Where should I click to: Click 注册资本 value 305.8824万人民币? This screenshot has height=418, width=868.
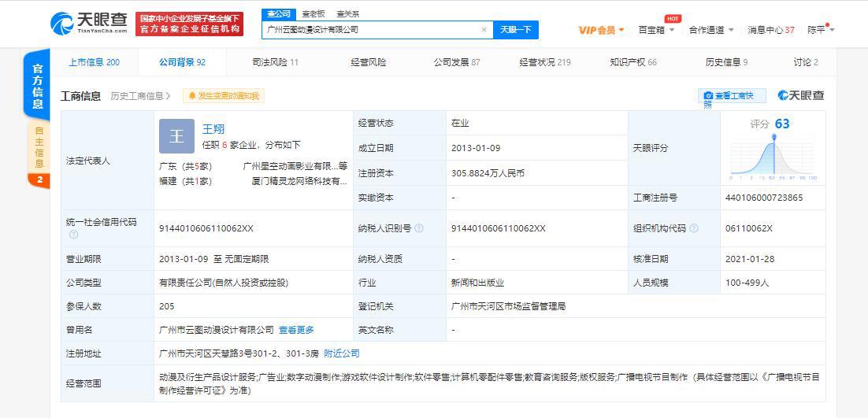(x=488, y=174)
